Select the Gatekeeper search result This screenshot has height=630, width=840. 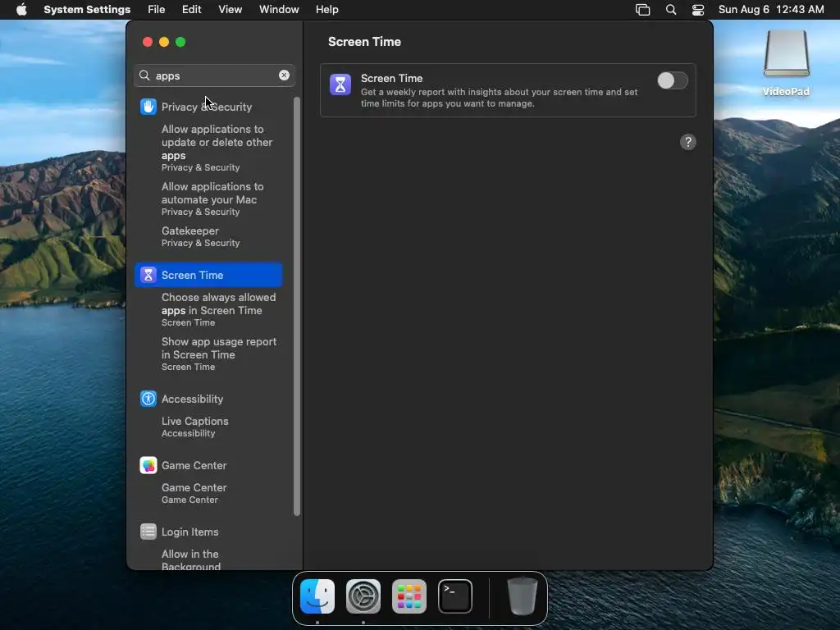pyautogui.click(x=200, y=236)
